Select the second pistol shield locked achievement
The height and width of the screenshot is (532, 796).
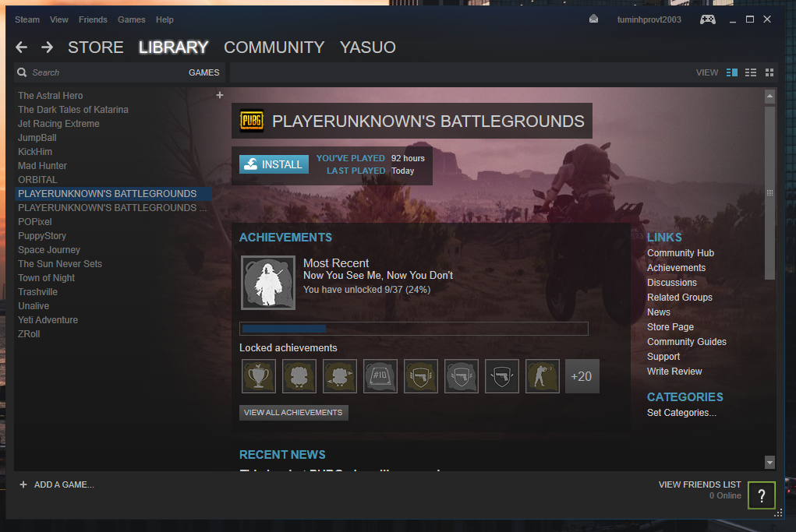462,376
